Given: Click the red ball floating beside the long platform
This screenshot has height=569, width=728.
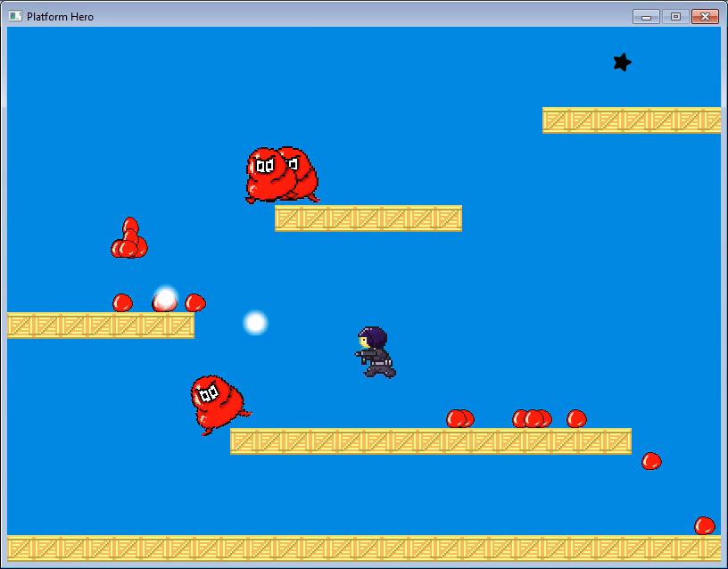Looking at the screenshot, I should [651, 461].
